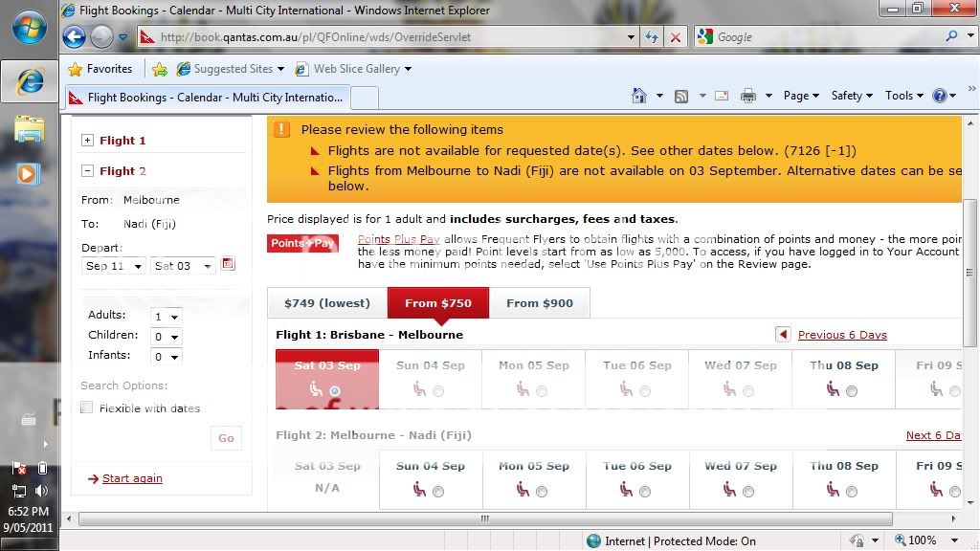
Task: Click the Help question mark icon
Action: [940, 96]
